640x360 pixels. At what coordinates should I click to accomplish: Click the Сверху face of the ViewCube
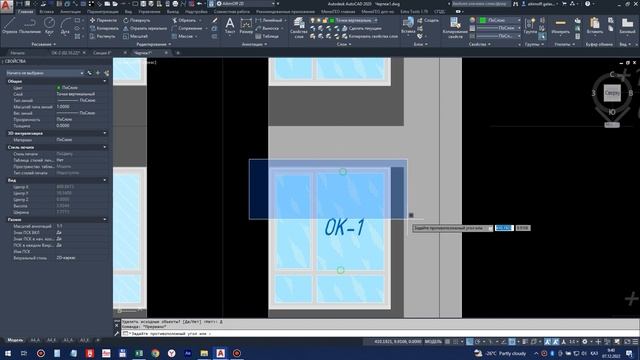click(x=612, y=93)
